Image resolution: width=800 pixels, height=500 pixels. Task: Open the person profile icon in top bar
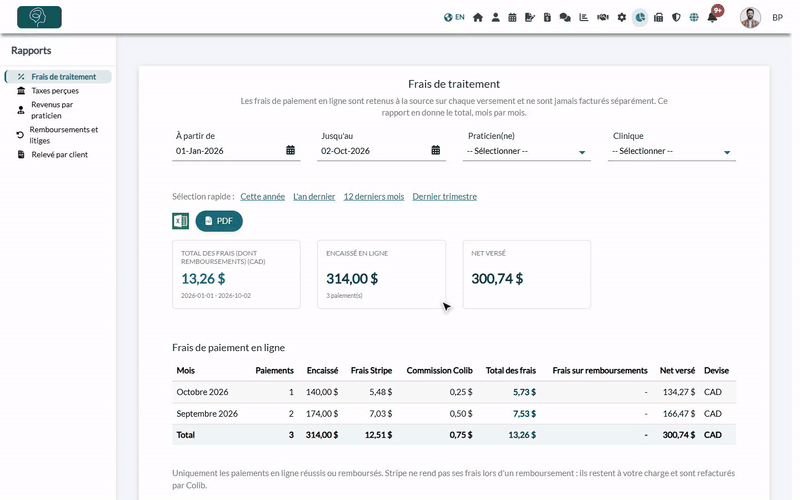click(495, 17)
